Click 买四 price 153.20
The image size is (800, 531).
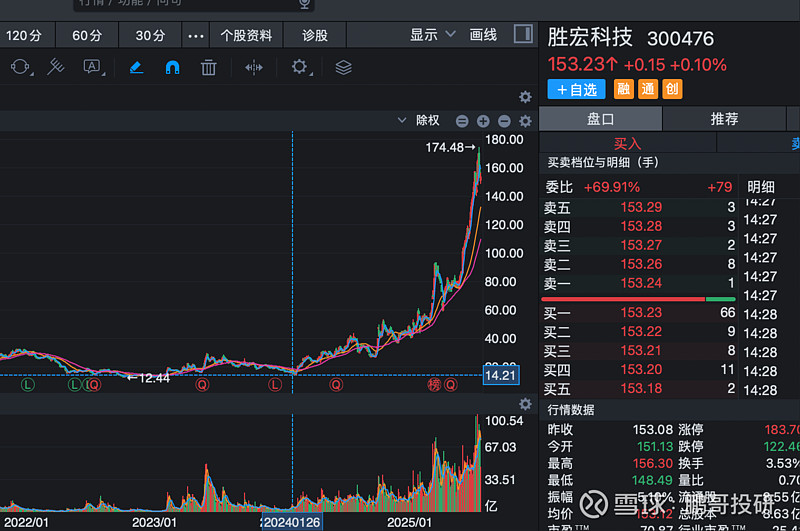[641, 369]
